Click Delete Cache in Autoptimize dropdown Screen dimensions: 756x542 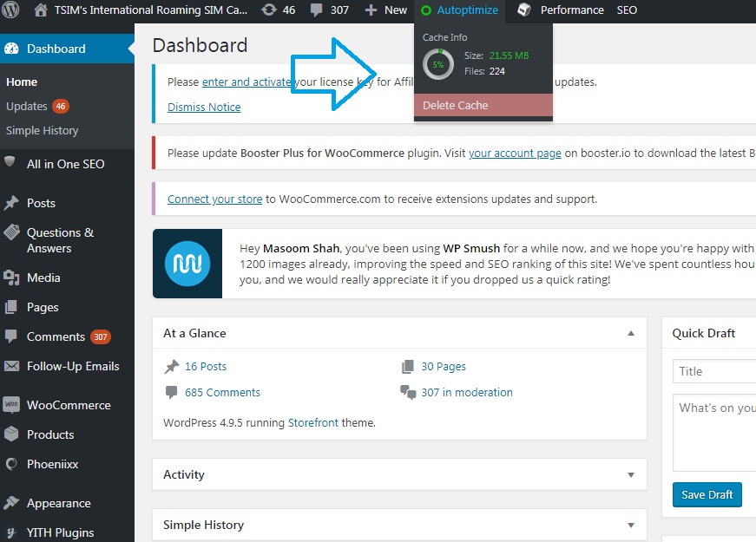tap(483, 105)
